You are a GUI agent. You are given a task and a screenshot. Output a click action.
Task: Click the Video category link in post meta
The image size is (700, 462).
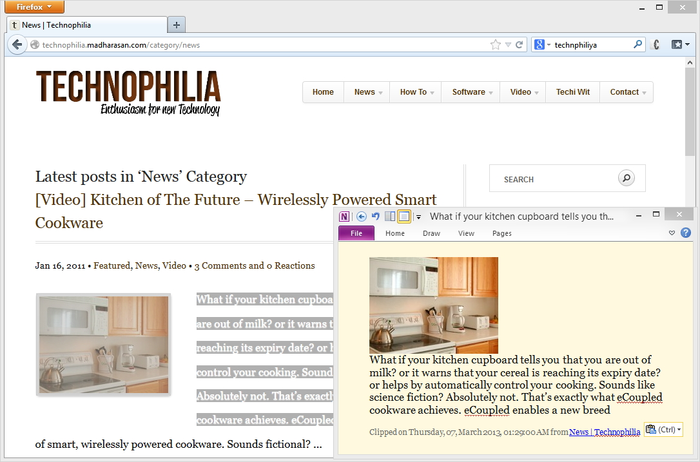[174, 266]
